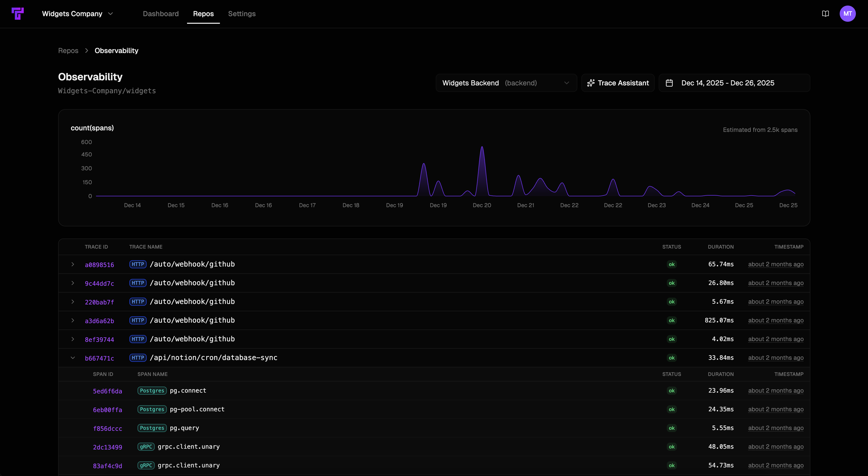The height and width of the screenshot is (476, 868).
Task: Click the sparkle icon on Trace Assistant
Action: [x=591, y=83]
